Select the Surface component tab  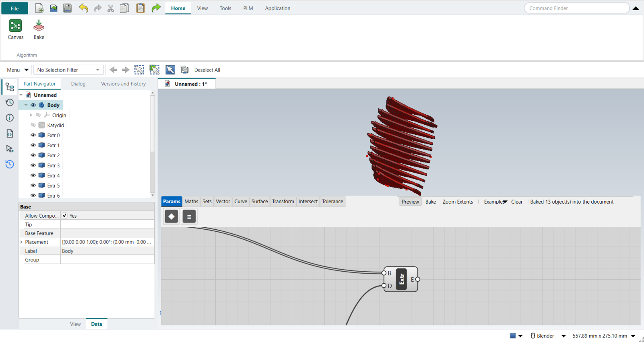click(x=260, y=202)
